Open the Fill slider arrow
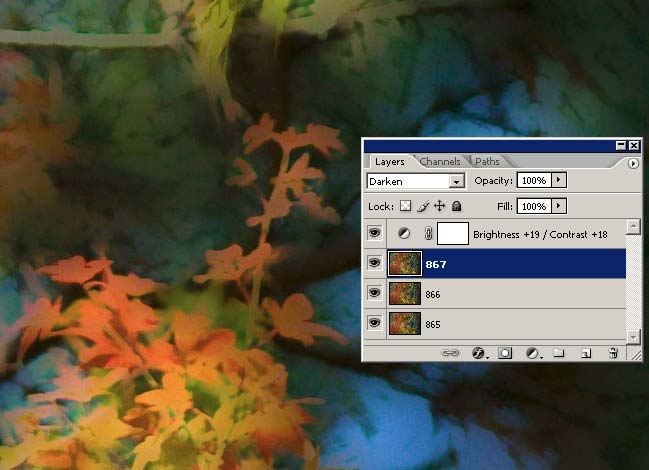The image size is (649, 470). [x=559, y=206]
